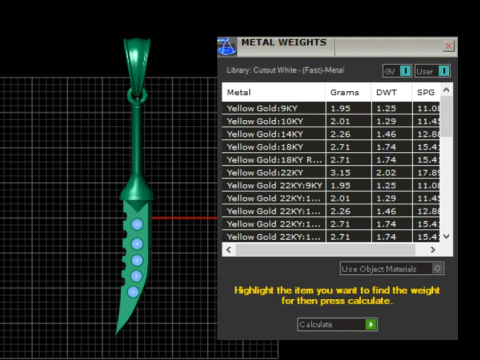Click the pendant bail in viewport
Screen dimensions: 480x360
(x=137, y=66)
